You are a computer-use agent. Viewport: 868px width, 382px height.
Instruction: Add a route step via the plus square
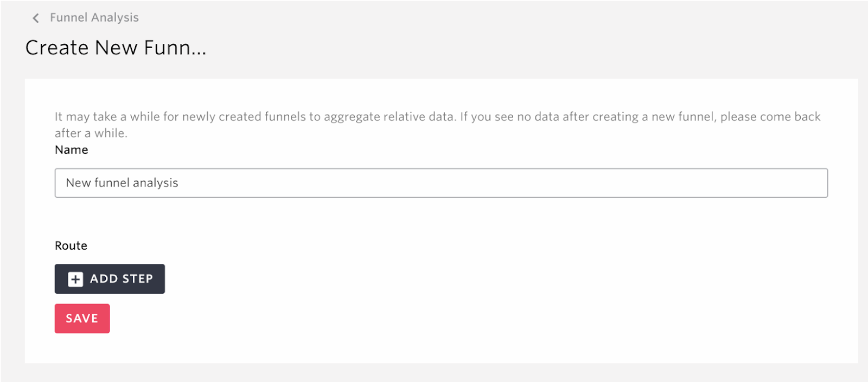click(75, 279)
